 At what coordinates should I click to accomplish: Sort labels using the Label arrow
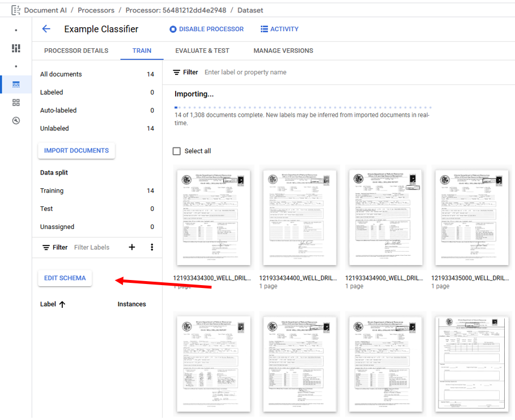[x=62, y=304]
